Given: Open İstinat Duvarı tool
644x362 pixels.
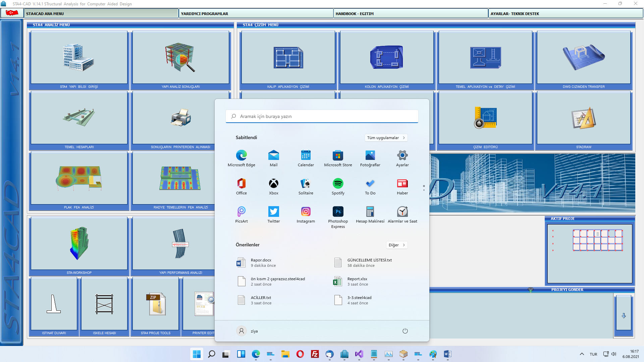Looking at the screenshot, I should pos(54,304).
